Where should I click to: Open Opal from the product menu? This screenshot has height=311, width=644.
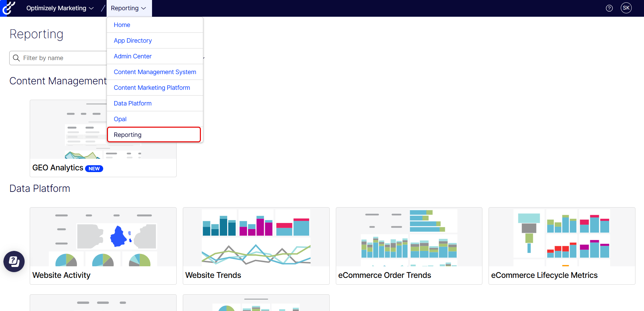pos(120,119)
